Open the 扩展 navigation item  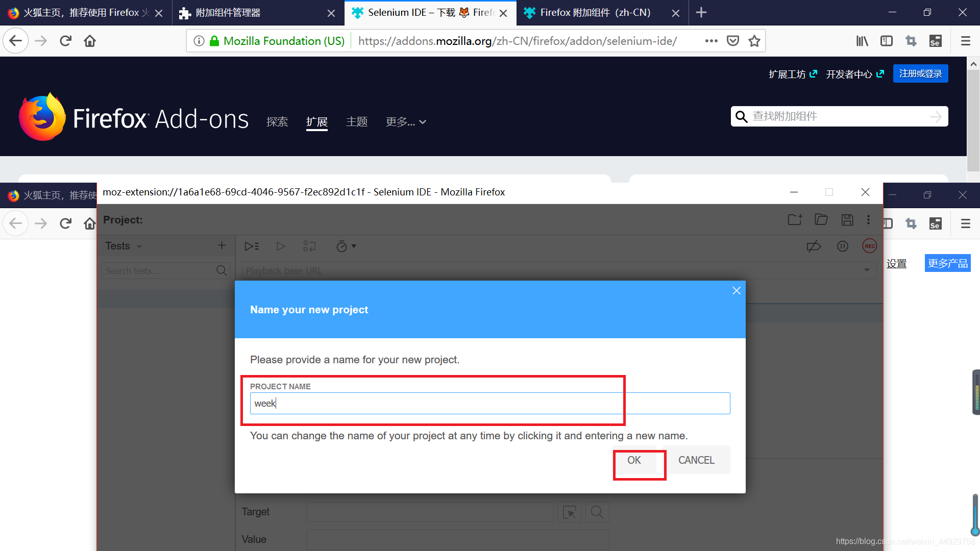pos(317,122)
